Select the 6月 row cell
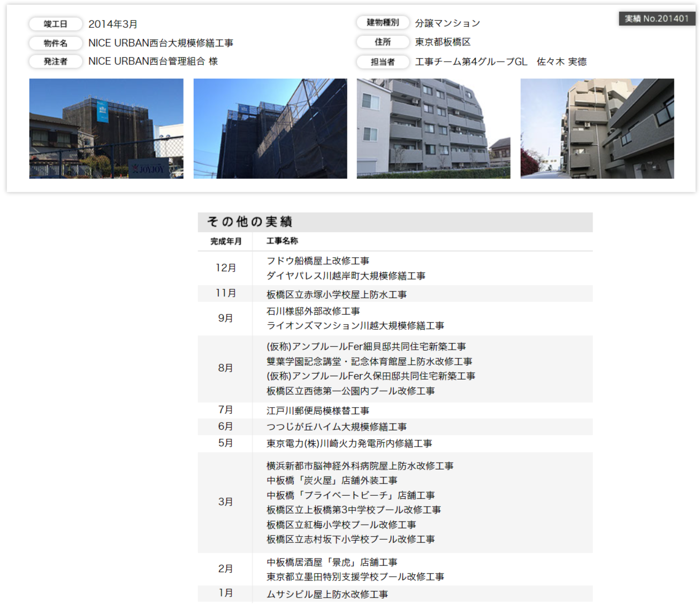The height and width of the screenshot is (613, 700). [225, 427]
